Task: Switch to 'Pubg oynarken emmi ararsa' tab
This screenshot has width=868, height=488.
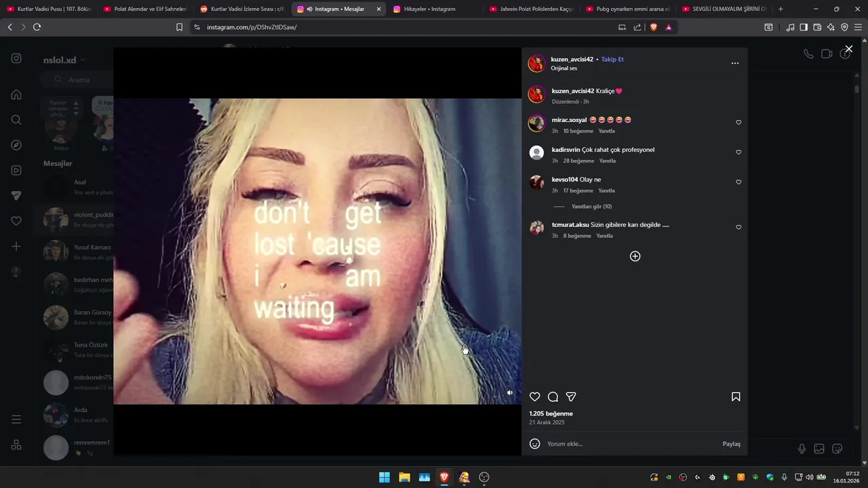Action: (627, 9)
